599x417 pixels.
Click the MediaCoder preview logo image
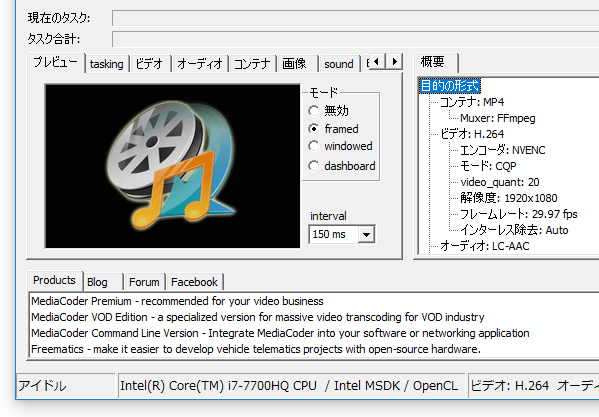point(172,166)
